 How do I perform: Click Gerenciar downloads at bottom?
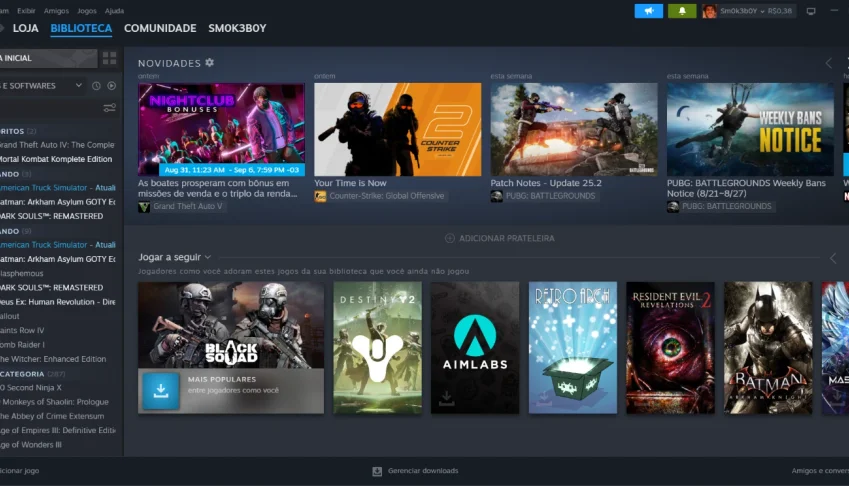[423, 471]
